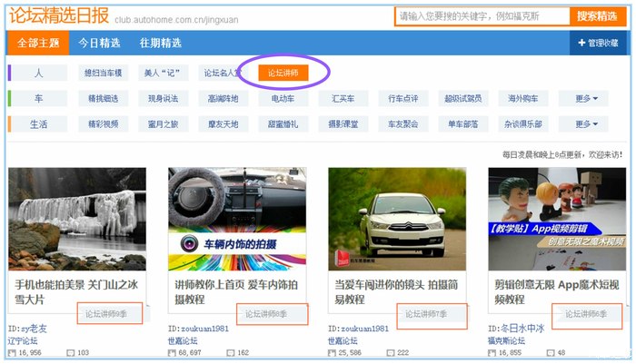Viewport: 636px width, 364px height.
Task: Click the 辽宁论坛 forum link
Action: [26, 340]
